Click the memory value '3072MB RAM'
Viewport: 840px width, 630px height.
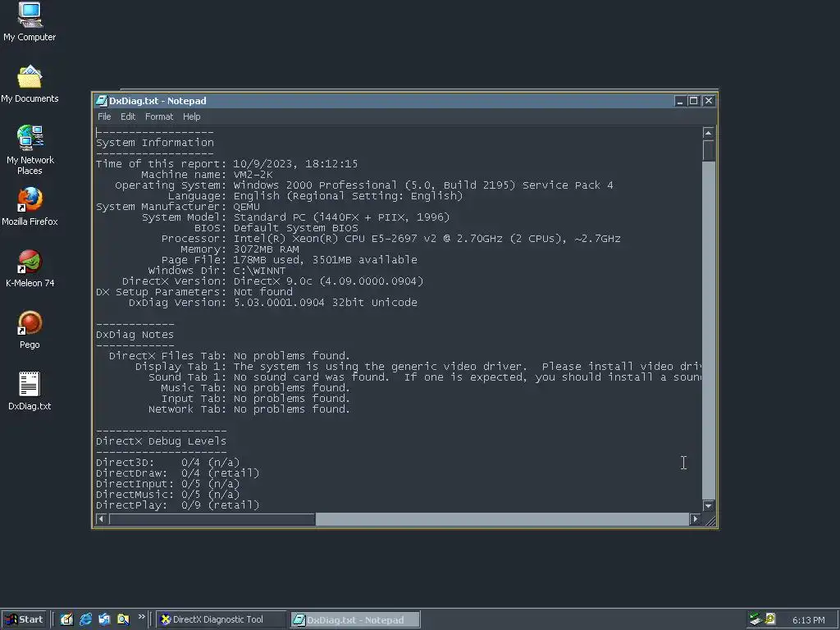[x=267, y=249]
